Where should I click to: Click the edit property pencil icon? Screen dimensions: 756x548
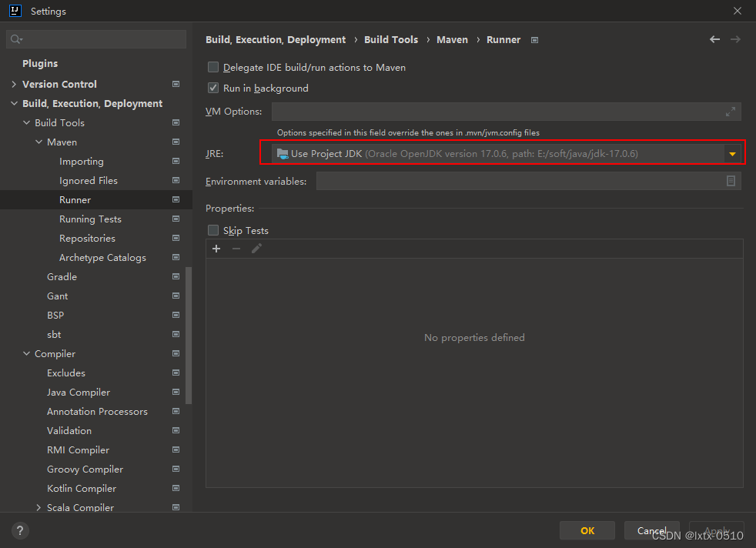[256, 249]
